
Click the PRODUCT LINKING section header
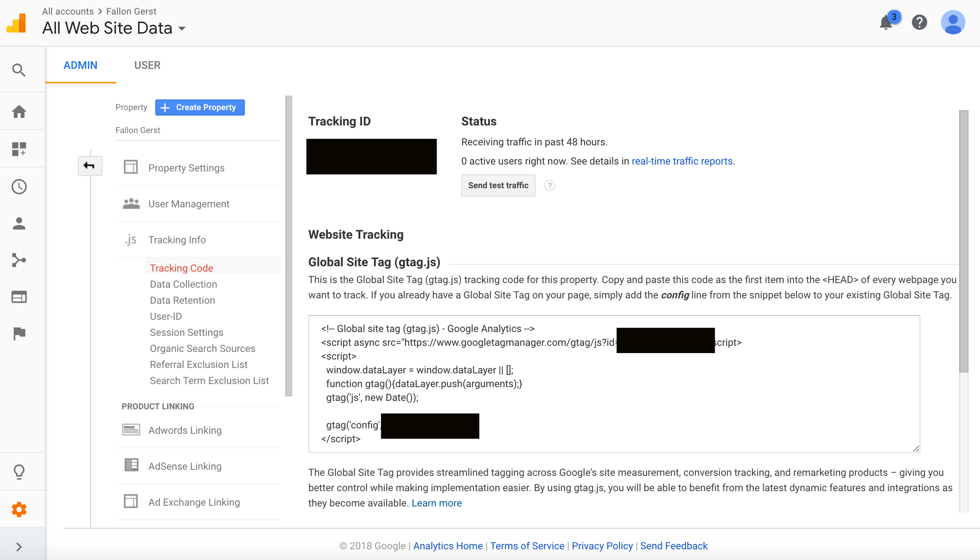[x=158, y=406]
